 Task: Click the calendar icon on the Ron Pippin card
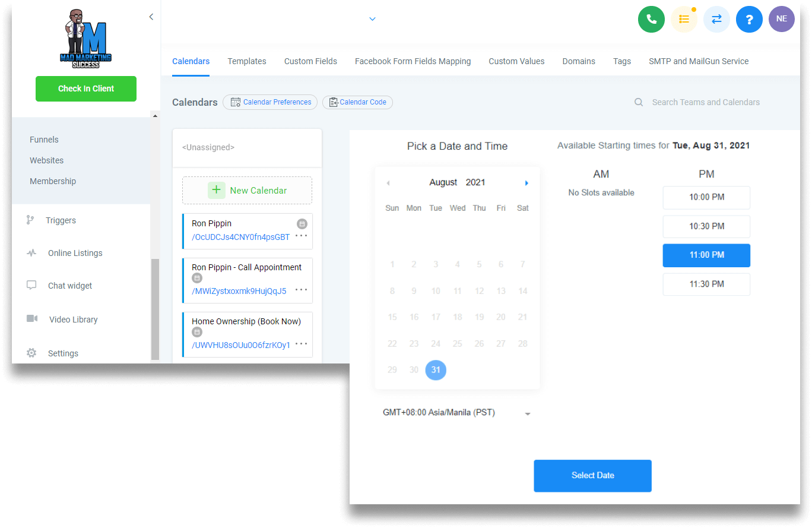coord(302,224)
